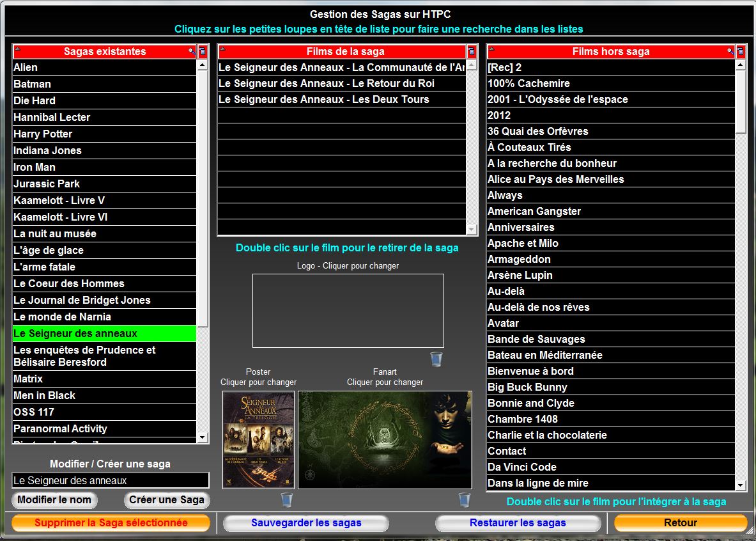Image resolution: width=756 pixels, height=541 pixels.
Task: Click the magnifier icon in Sagas existantes header
Action: (x=192, y=52)
